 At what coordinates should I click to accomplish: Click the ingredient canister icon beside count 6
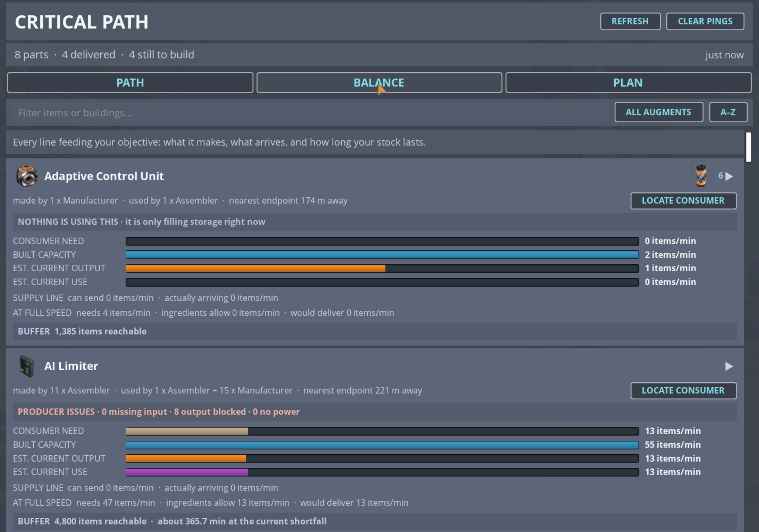[701, 176]
